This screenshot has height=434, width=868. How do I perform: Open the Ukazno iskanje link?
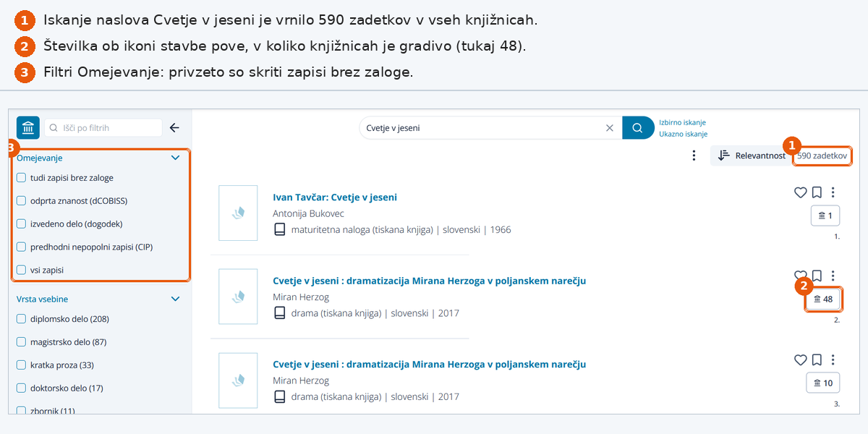[x=683, y=134]
